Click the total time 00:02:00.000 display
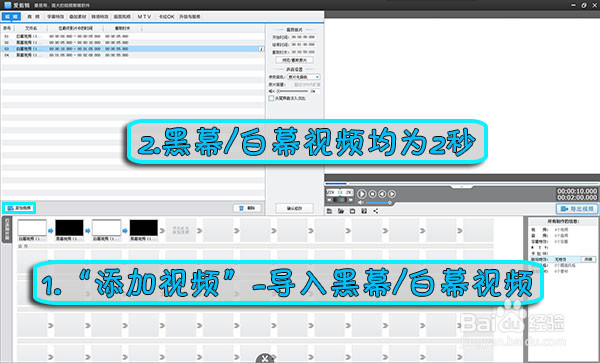Screen dimensions: 600x363 (577, 197)
